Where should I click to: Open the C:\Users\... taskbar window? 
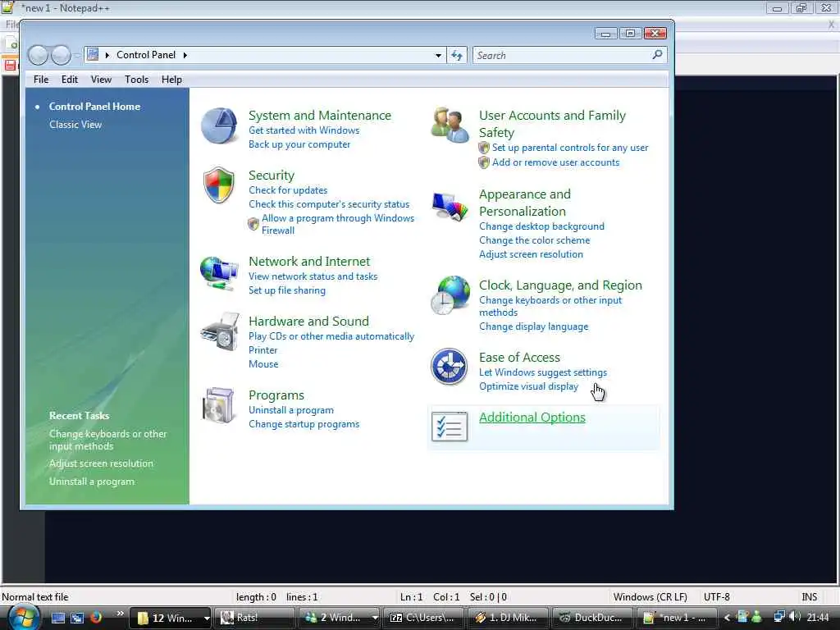(x=422, y=619)
